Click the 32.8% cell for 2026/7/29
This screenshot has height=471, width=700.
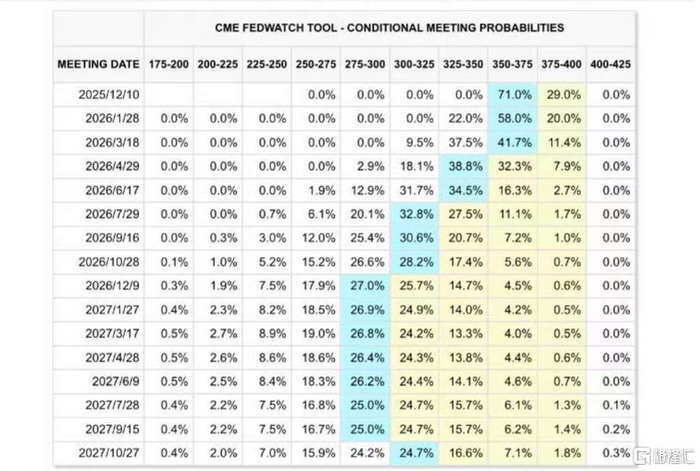(415, 214)
